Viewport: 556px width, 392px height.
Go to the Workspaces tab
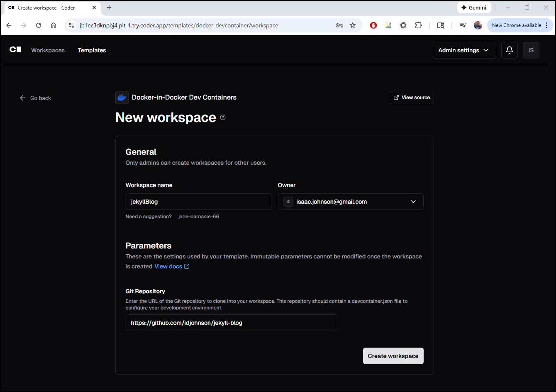(x=48, y=50)
